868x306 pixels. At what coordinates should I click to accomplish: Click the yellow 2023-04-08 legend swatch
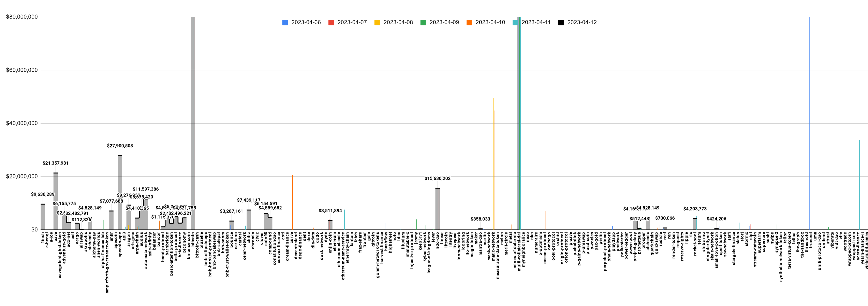(377, 22)
